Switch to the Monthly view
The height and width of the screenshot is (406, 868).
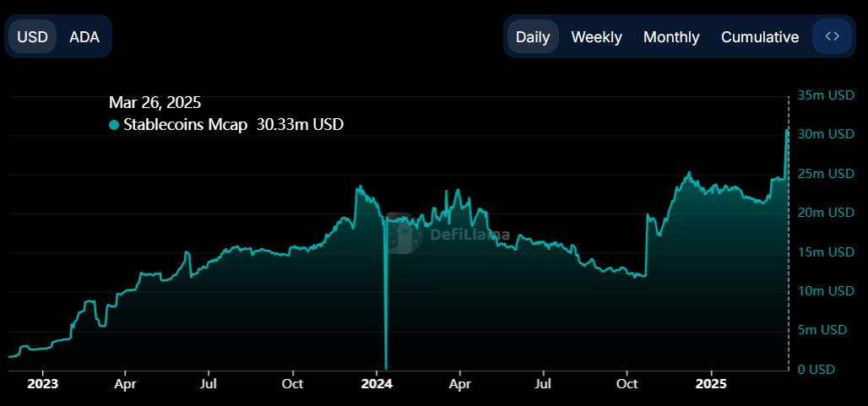[671, 37]
